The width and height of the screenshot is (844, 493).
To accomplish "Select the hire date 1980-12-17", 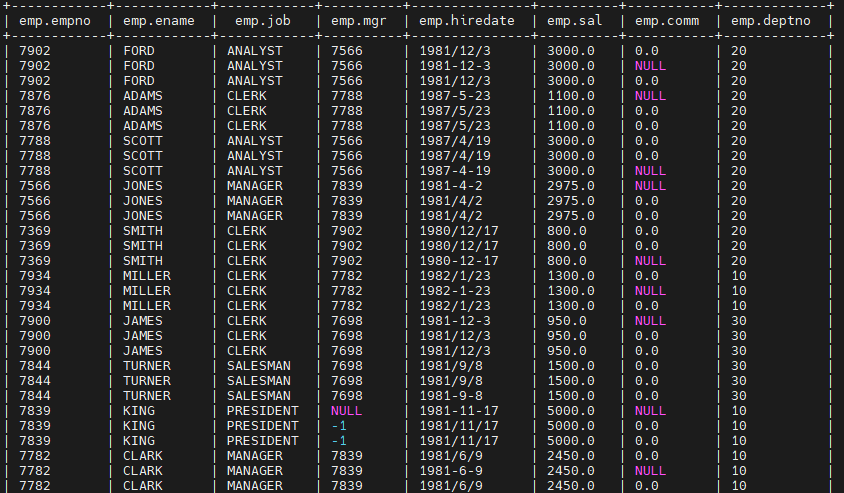I will pyautogui.click(x=459, y=260).
